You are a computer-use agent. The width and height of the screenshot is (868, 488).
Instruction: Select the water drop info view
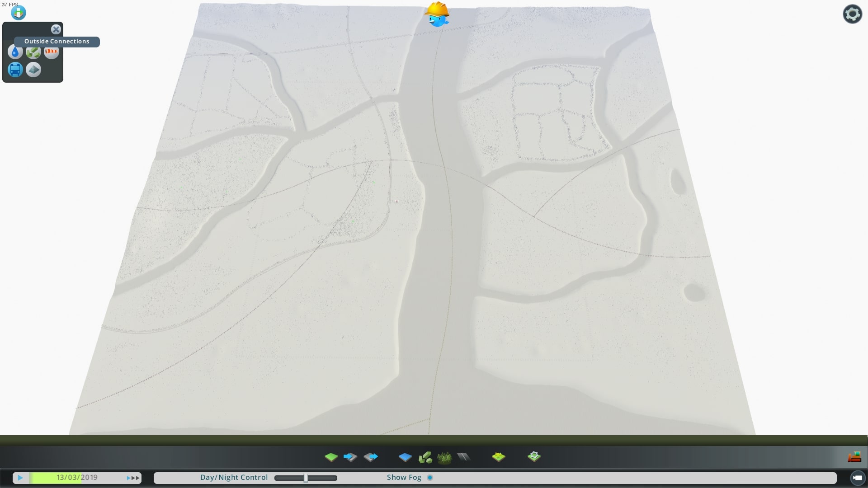(x=15, y=52)
